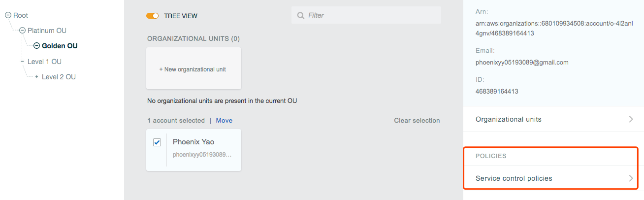Collapse the Root node icon
This screenshot has height=200, width=644.
tap(8, 15)
